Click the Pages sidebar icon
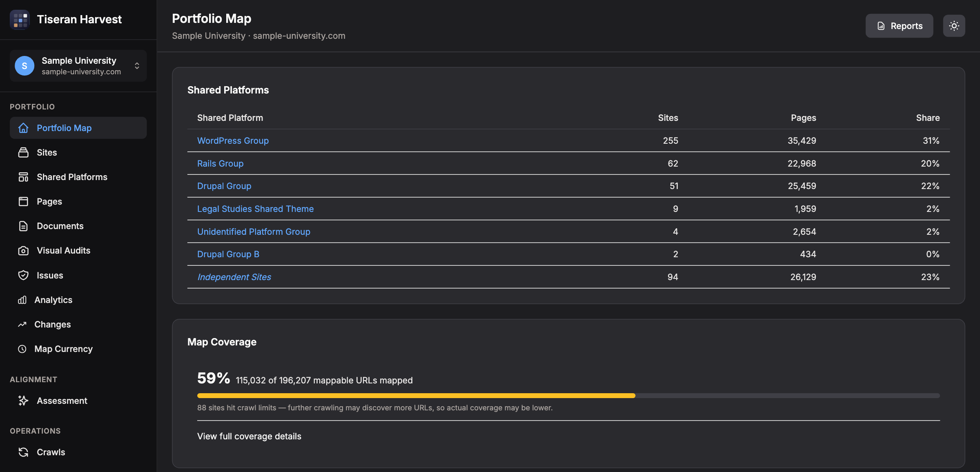 click(x=23, y=201)
